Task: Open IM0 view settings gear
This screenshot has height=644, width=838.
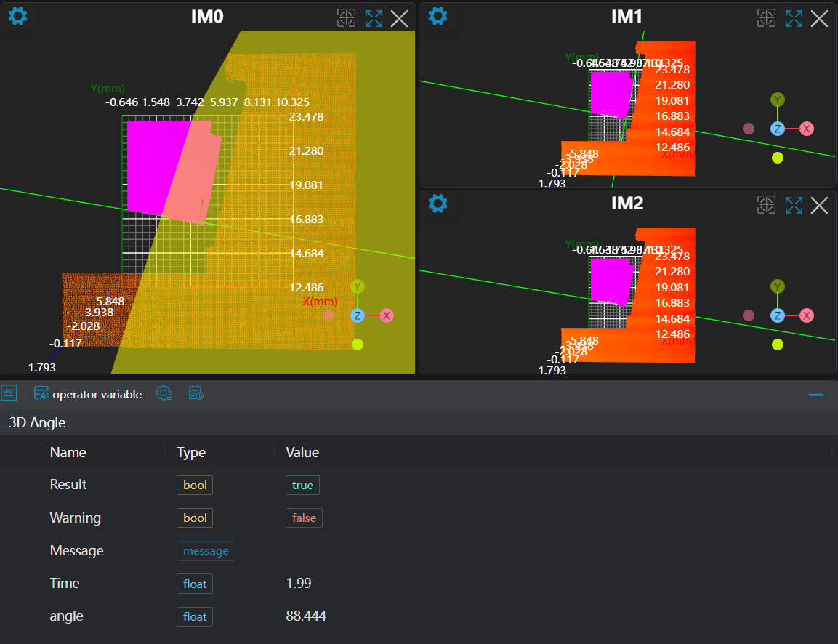Action: (x=17, y=16)
